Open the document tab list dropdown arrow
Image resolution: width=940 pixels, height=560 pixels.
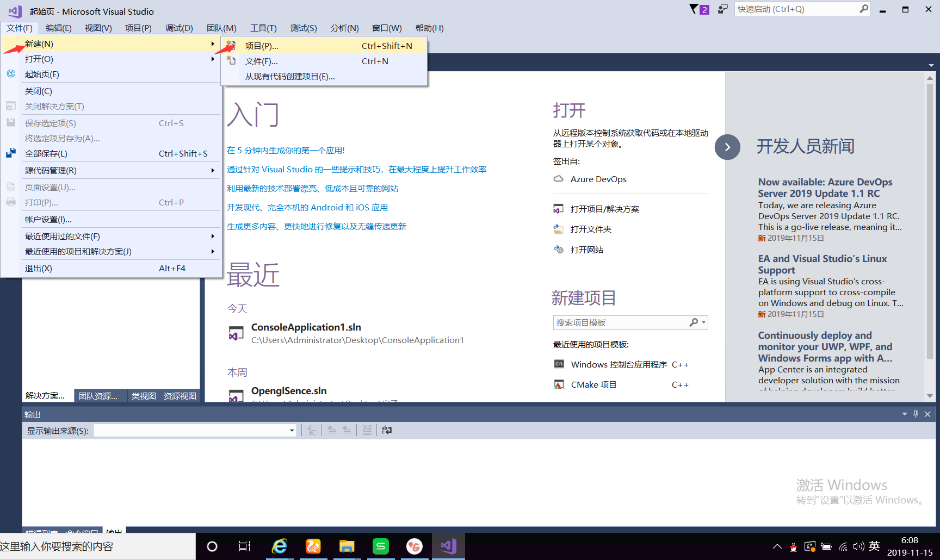pos(931,65)
